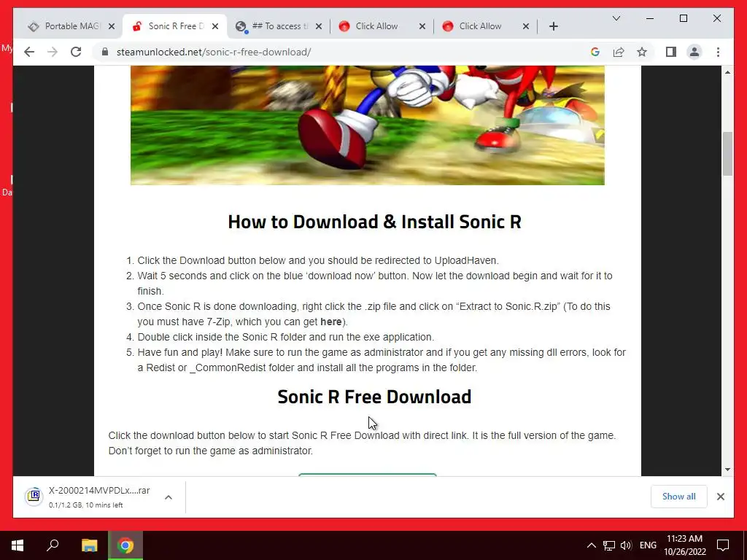
Task: Minimize the Chrome window
Action: pyautogui.click(x=650, y=18)
